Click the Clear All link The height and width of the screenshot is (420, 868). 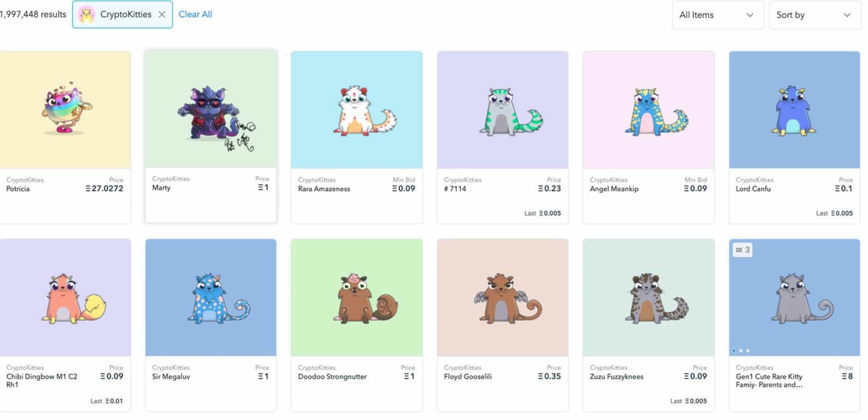(x=195, y=14)
